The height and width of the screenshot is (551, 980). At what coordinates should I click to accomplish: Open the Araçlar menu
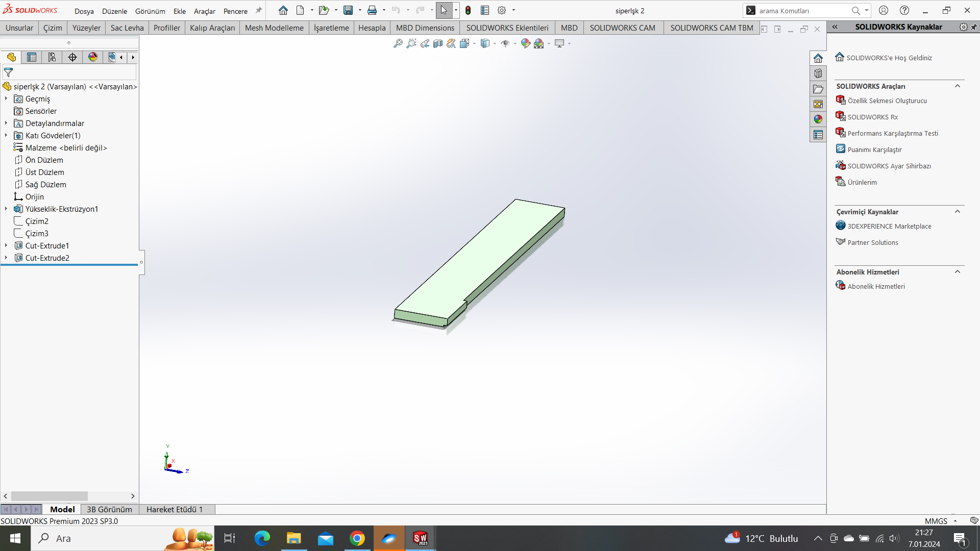(x=204, y=11)
